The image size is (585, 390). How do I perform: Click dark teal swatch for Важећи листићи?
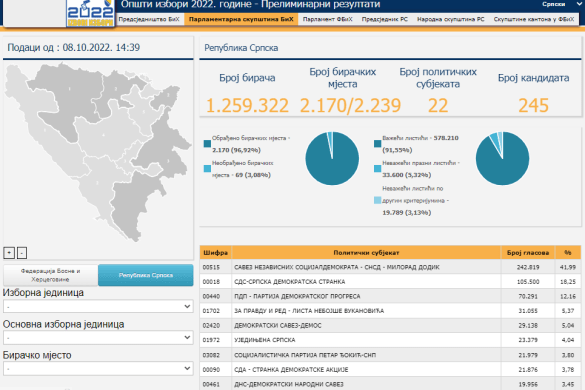click(378, 144)
